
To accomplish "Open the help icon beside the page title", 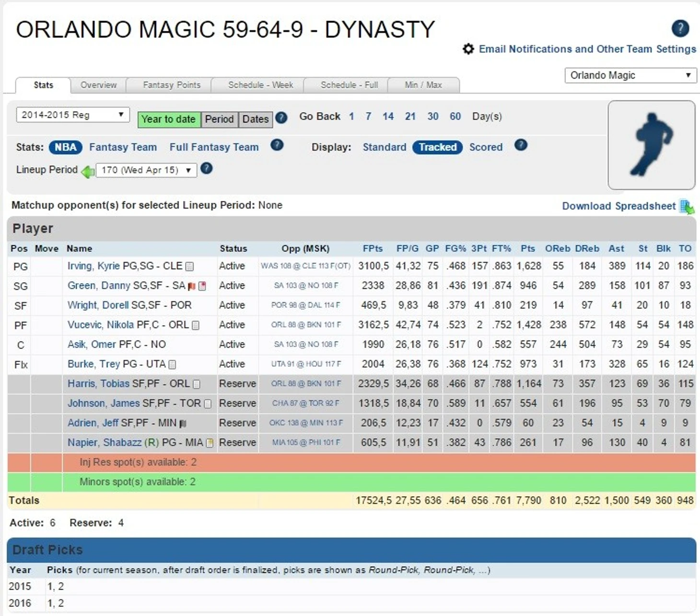I will point(680,28).
